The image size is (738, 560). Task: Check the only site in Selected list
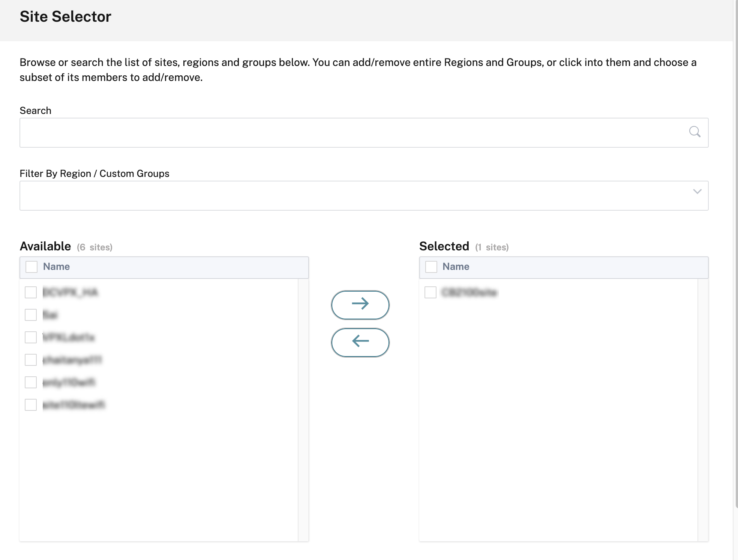pyautogui.click(x=430, y=292)
